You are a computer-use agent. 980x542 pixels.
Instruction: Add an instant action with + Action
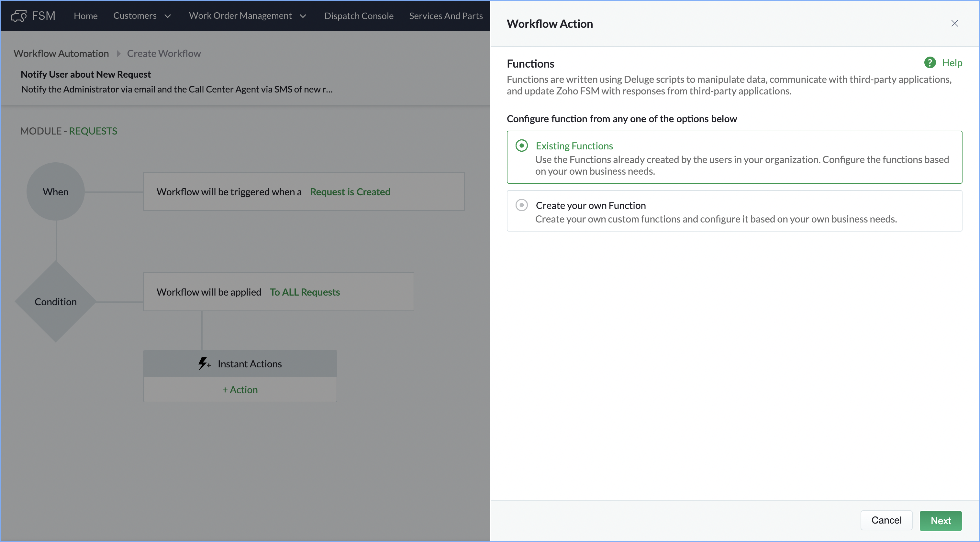click(240, 390)
